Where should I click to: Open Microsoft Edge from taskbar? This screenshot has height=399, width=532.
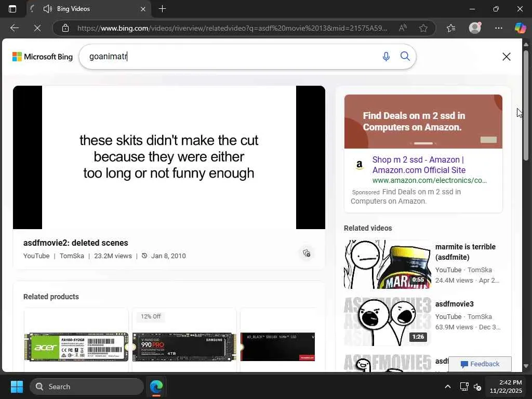pyautogui.click(x=156, y=387)
